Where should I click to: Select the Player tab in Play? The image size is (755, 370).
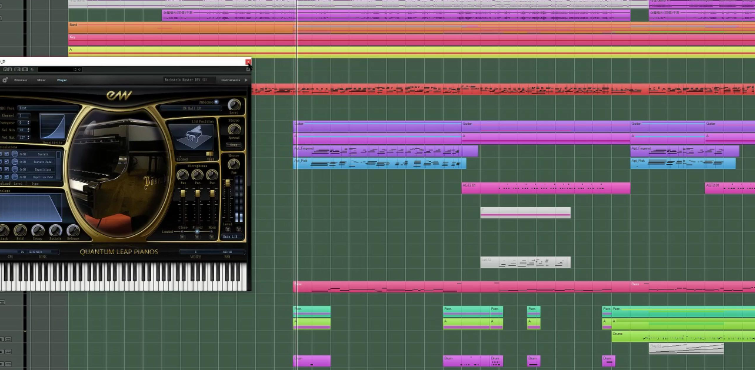point(62,80)
